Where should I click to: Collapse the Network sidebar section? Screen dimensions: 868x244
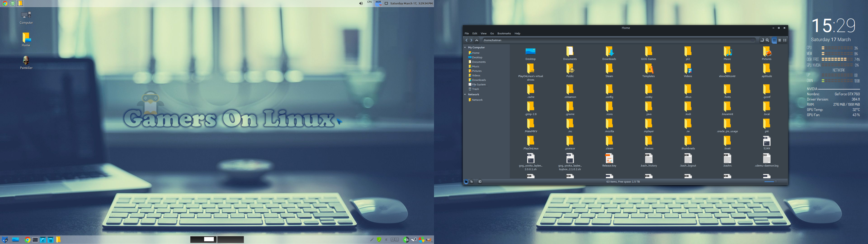(465, 94)
